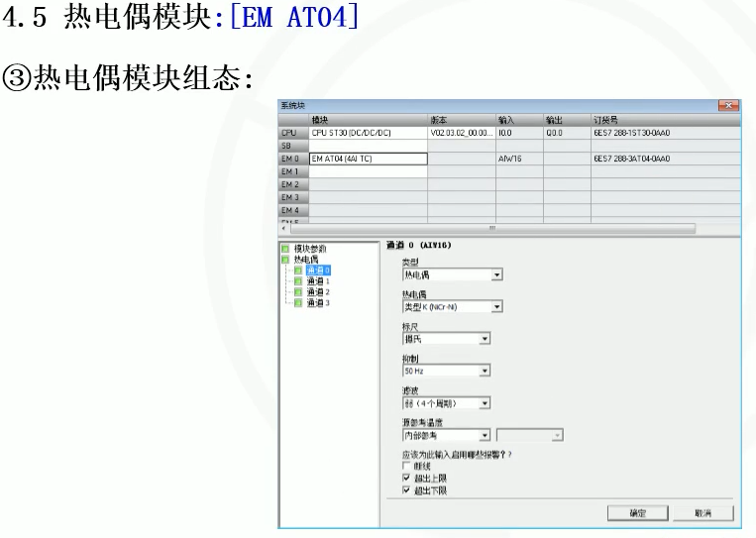Viewport: 756px width, 538px height.
Task: Select 通道 0 in the tree
Action: [318, 270]
